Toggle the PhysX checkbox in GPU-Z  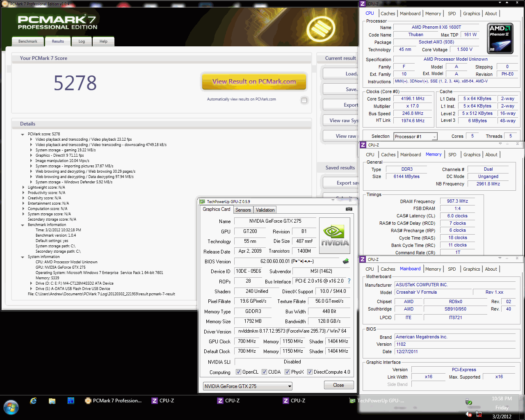pyautogui.click(x=287, y=372)
